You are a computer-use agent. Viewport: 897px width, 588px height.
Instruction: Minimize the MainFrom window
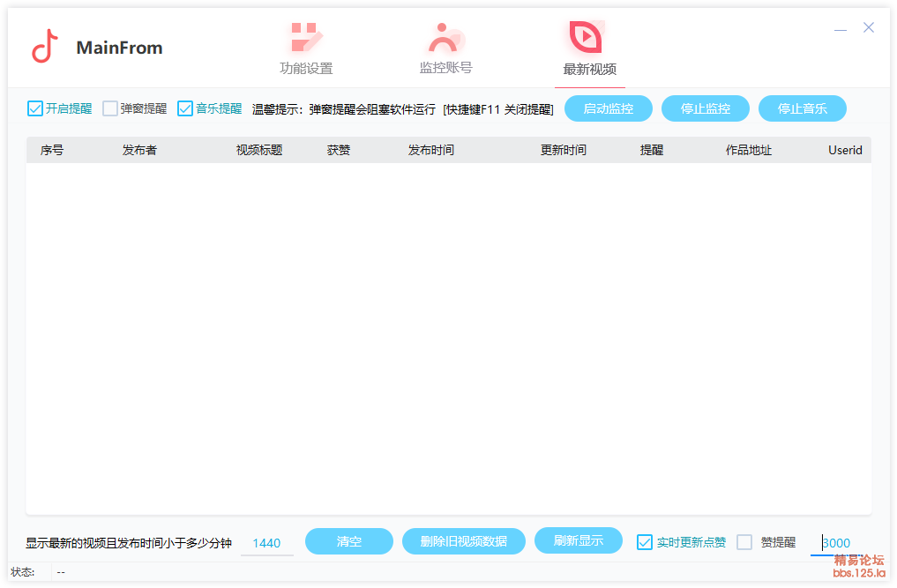click(841, 29)
